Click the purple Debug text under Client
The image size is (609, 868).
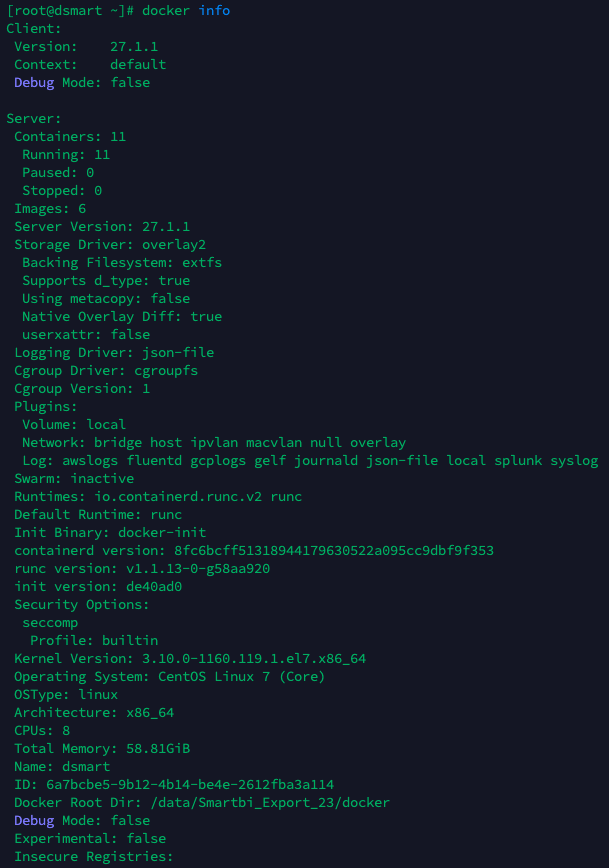[34, 82]
